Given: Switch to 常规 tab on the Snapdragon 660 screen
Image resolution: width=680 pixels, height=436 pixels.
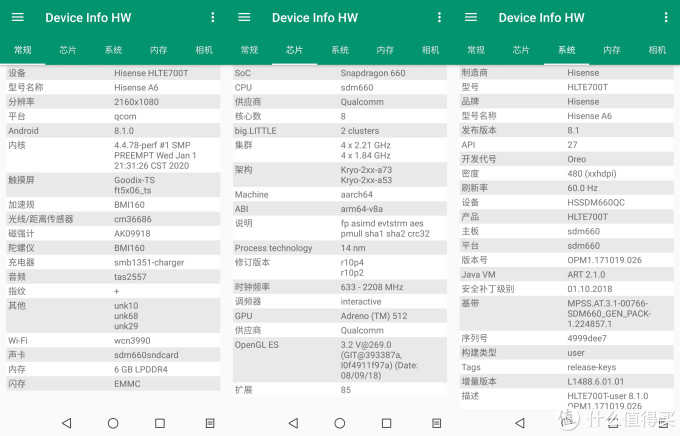Looking at the screenshot, I should coord(249,50).
